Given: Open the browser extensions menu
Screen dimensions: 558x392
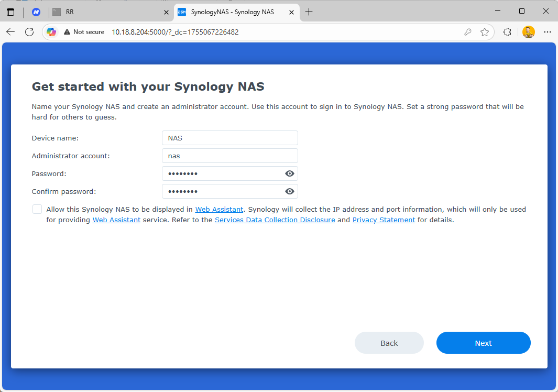Looking at the screenshot, I should pyautogui.click(x=508, y=32).
